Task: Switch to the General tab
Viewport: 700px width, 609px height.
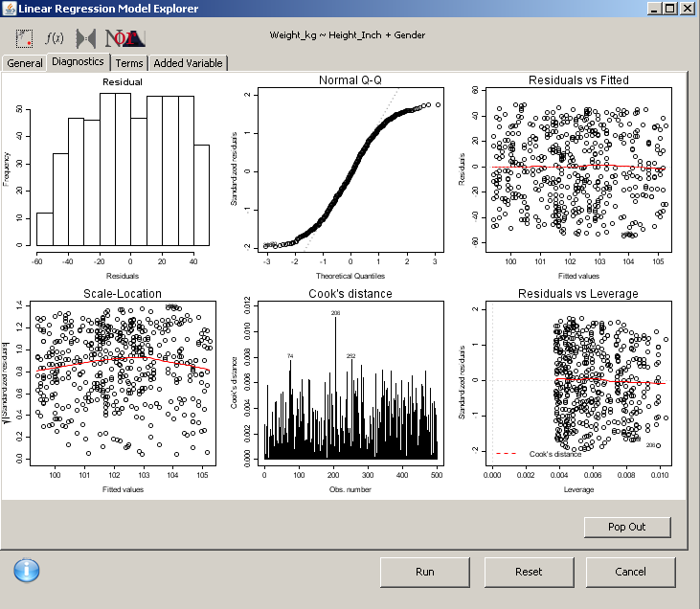Action: pyautogui.click(x=25, y=63)
